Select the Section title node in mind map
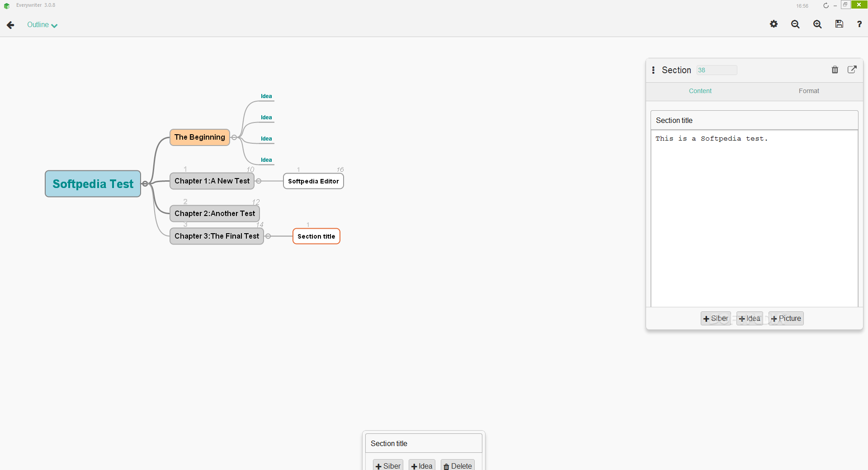The width and height of the screenshot is (868, 470). coord(316,236)
